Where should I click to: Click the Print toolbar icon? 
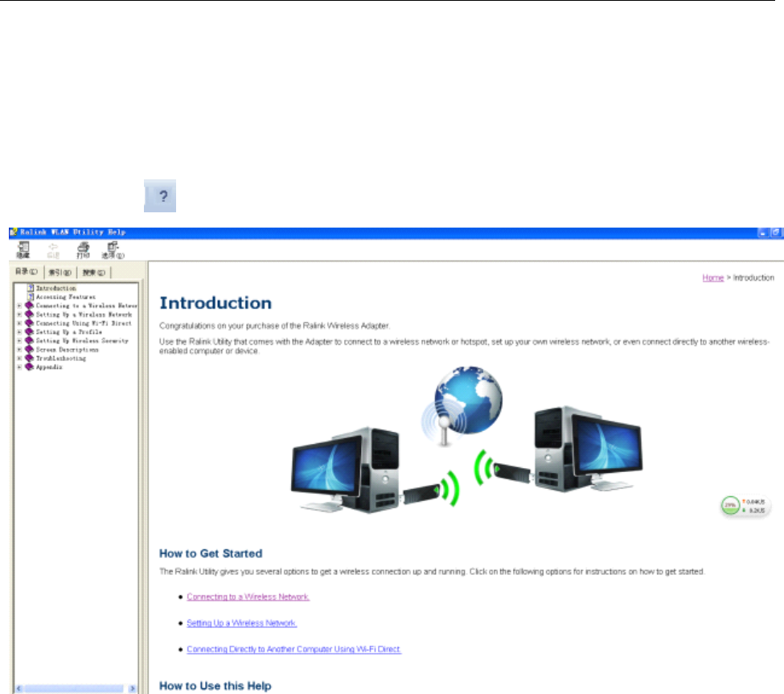[x=83, y=250]
